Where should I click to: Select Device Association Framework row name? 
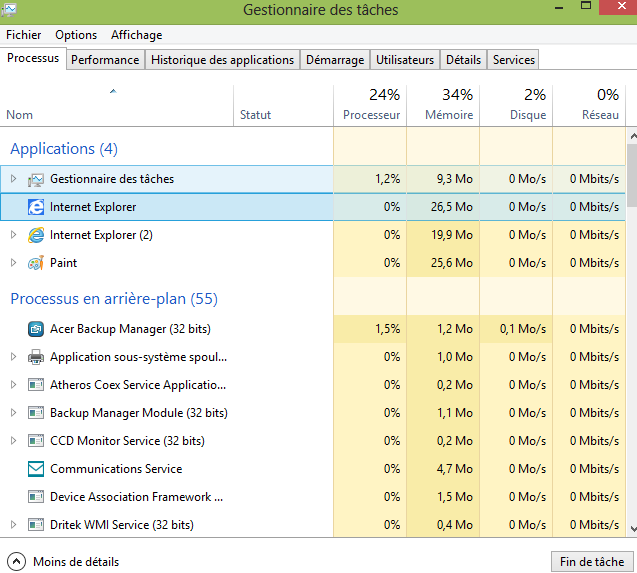(136, 497)
